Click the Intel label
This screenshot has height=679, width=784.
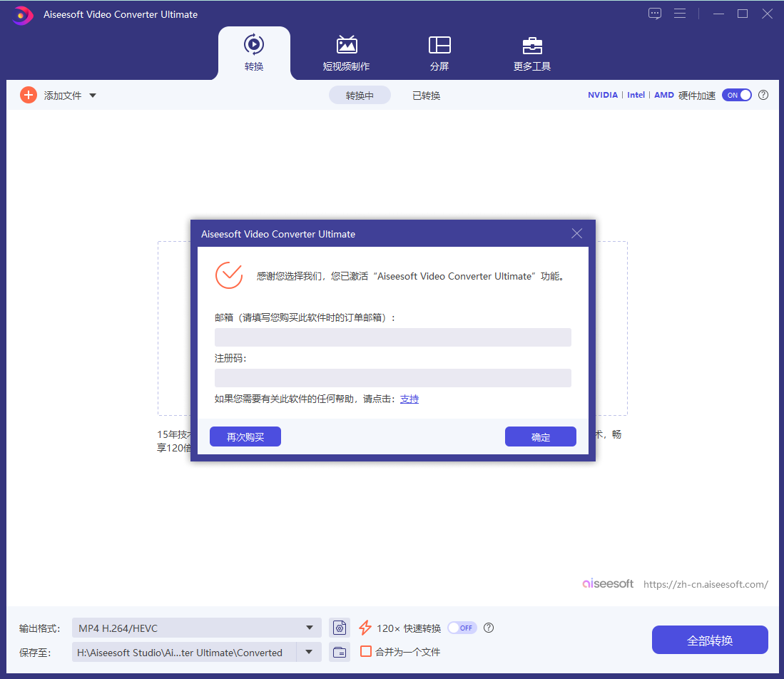(636, 95)
